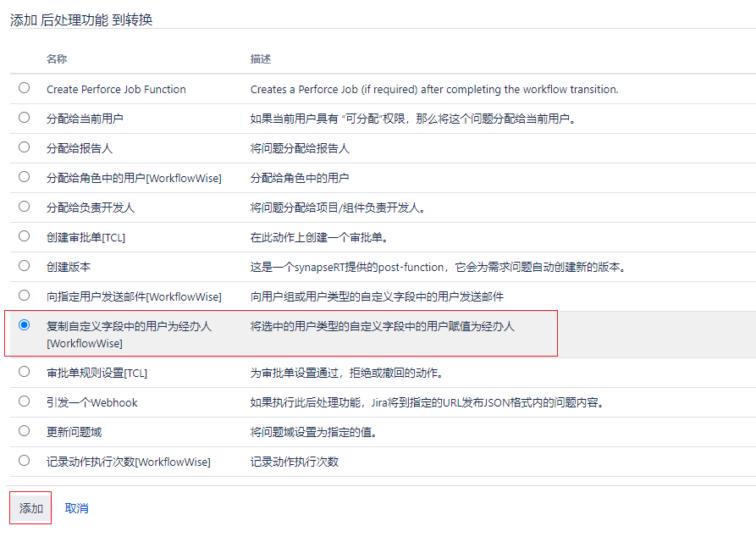Image resolution: width=756 pixels, height=537 pixels.
Task: Click the 分配给报告人 label text
Action: click(80, 148)
